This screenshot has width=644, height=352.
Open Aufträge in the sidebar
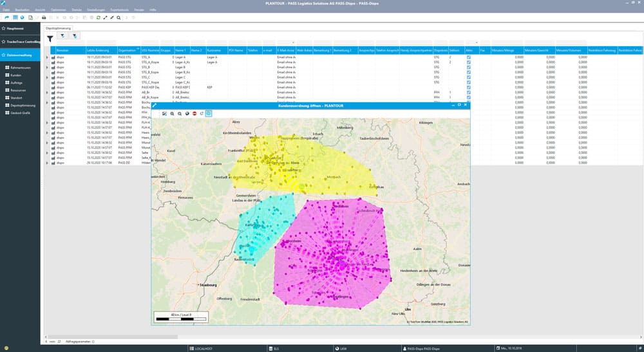pos(17,83)
